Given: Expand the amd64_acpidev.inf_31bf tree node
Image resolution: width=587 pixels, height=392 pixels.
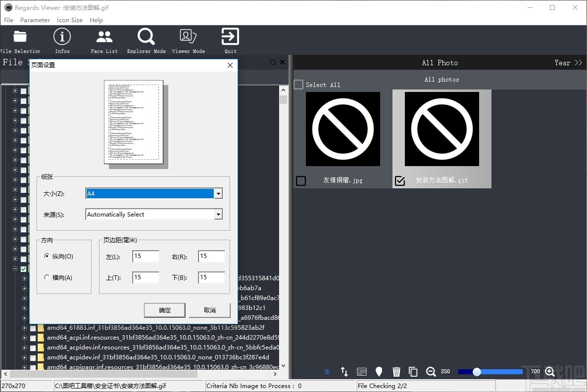Looking at the screenshot, I should click(x=24, y=357).
